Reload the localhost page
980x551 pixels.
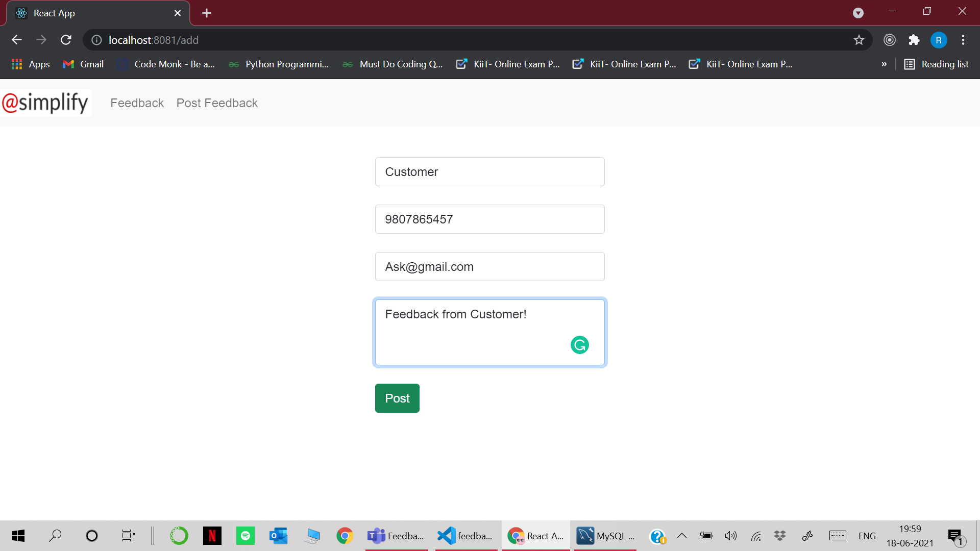66,40
